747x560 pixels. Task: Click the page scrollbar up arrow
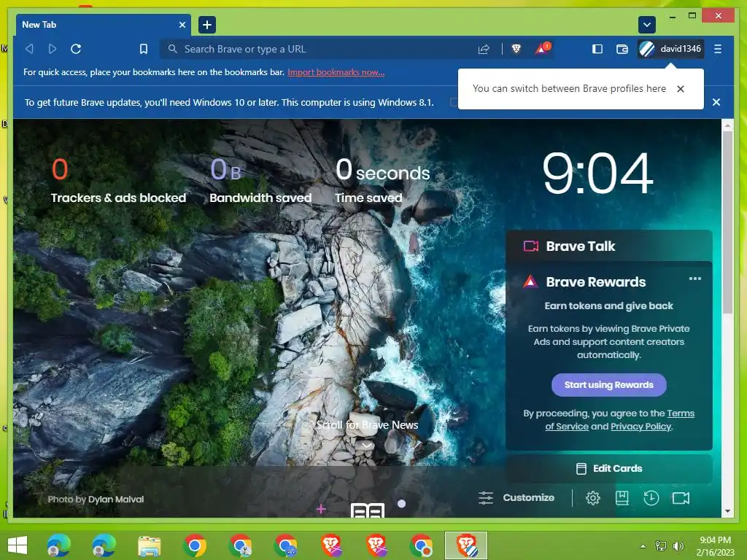(x=727, y=125)
